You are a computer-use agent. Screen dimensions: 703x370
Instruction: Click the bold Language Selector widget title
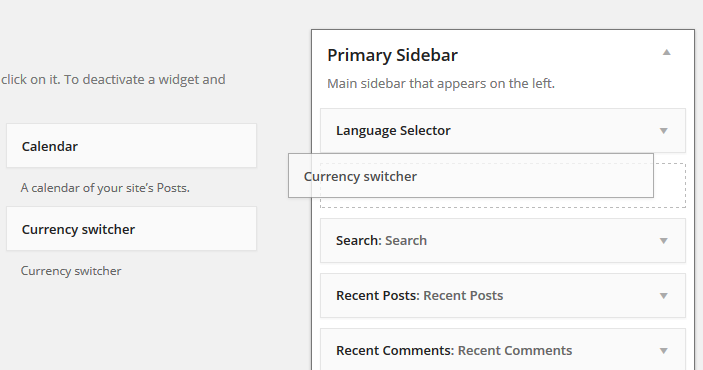[393, 131]
